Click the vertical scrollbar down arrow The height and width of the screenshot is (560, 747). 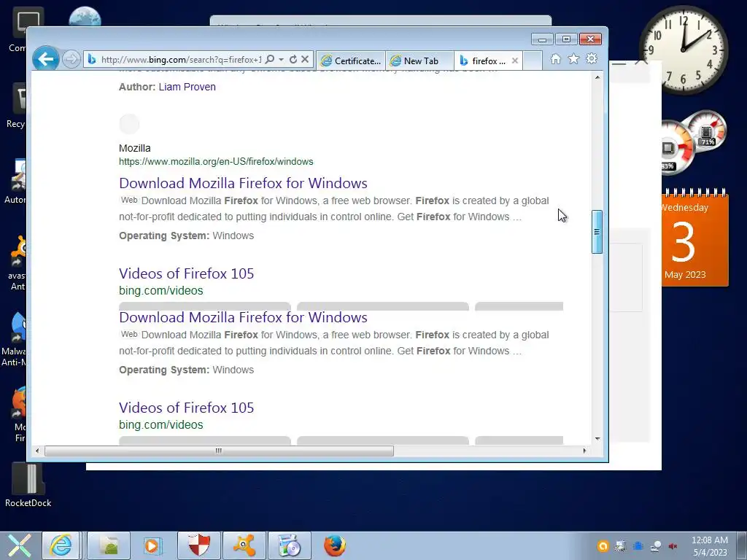597,438
